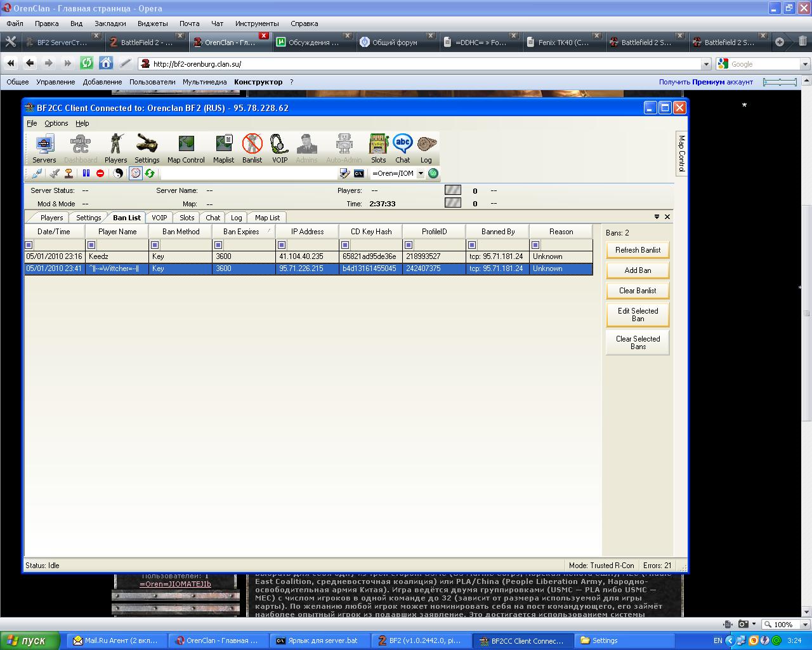Expand the Google search engine dropdown
812x650 pixels.
click(805, 63)
